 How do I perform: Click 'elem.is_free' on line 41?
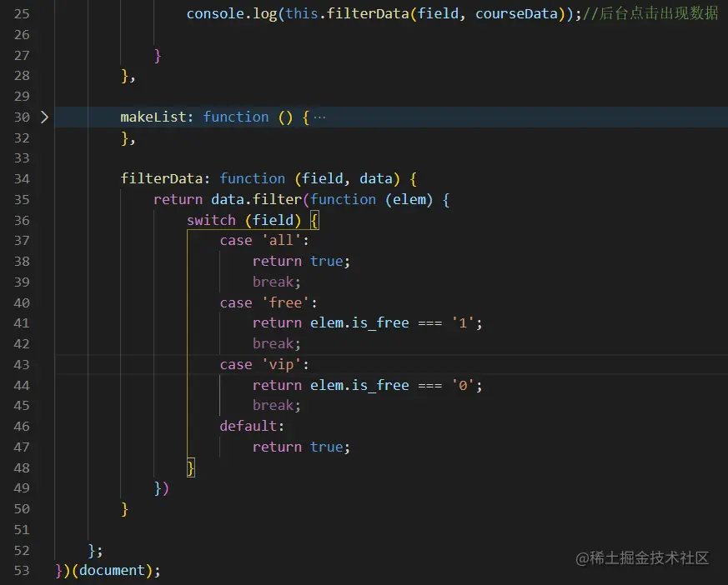tap(359, 322)
